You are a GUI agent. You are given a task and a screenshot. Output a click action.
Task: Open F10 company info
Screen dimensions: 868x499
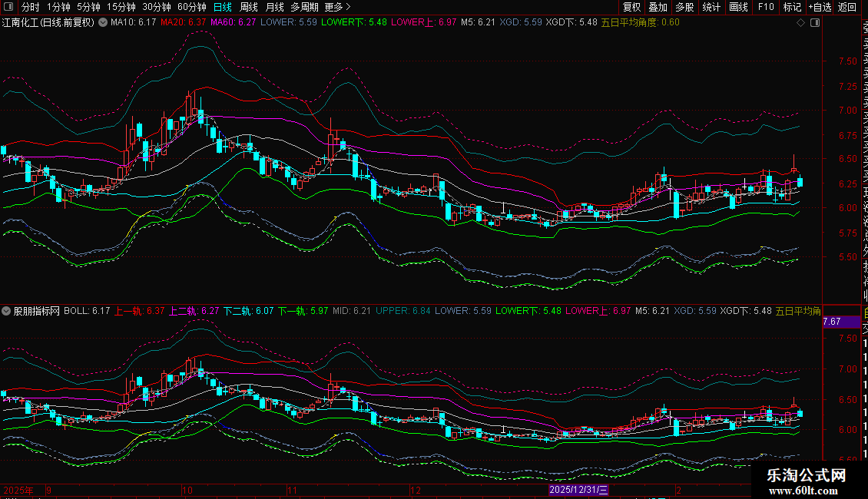[766, 7]
